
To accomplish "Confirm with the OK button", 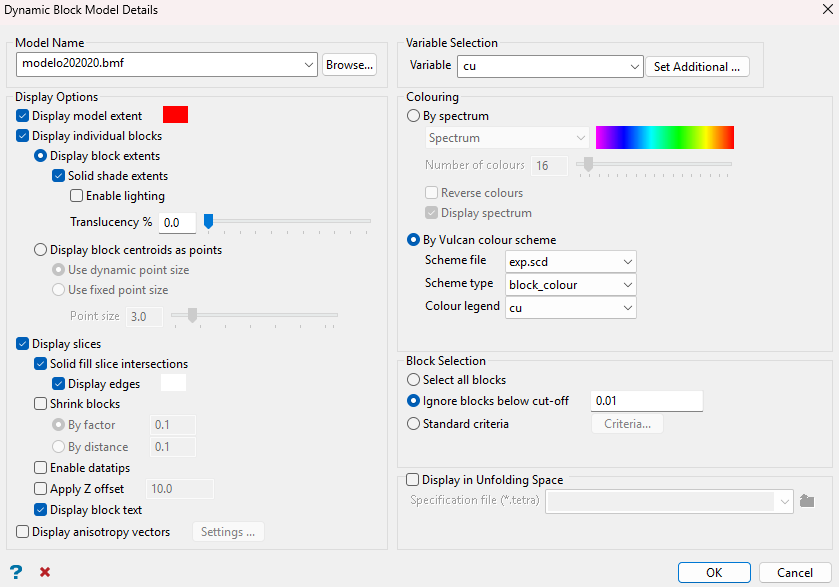I will (714, 573).
